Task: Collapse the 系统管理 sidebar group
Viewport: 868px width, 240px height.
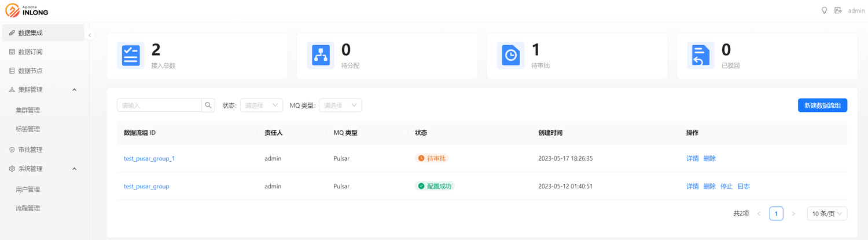Action: [x=74, y=169]
